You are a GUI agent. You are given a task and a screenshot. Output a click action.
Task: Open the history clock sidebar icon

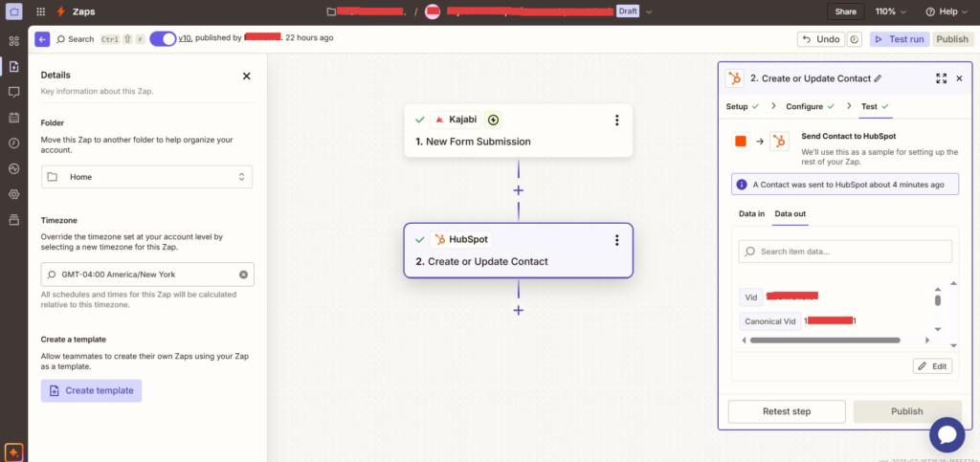coord(13,143)
